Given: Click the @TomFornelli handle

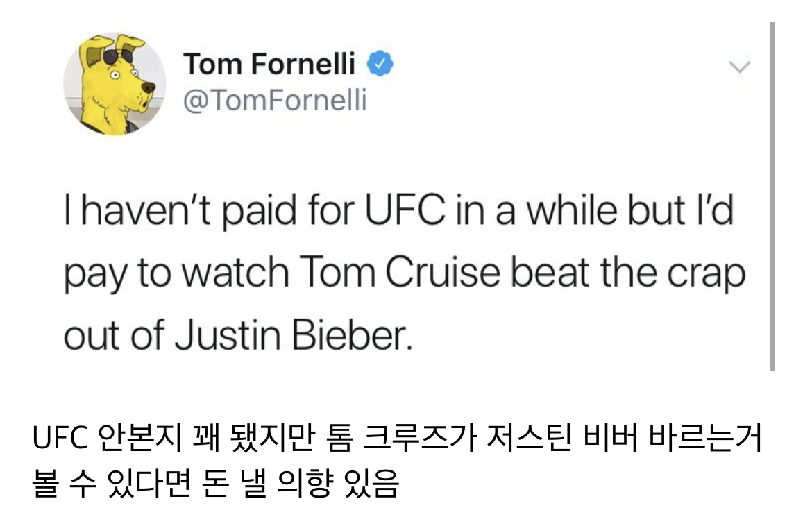Looking at the screenshot, I should [x=274, y=101].
